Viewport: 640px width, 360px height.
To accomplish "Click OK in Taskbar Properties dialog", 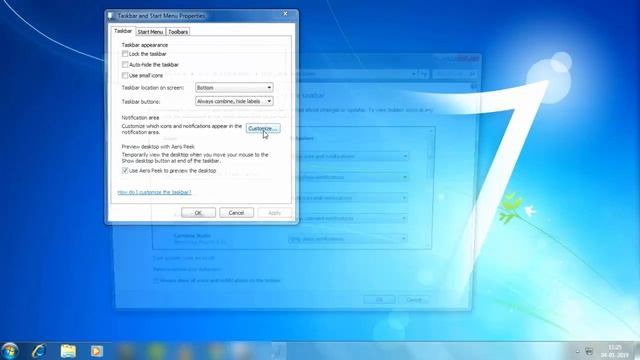I will pos(198,213).
